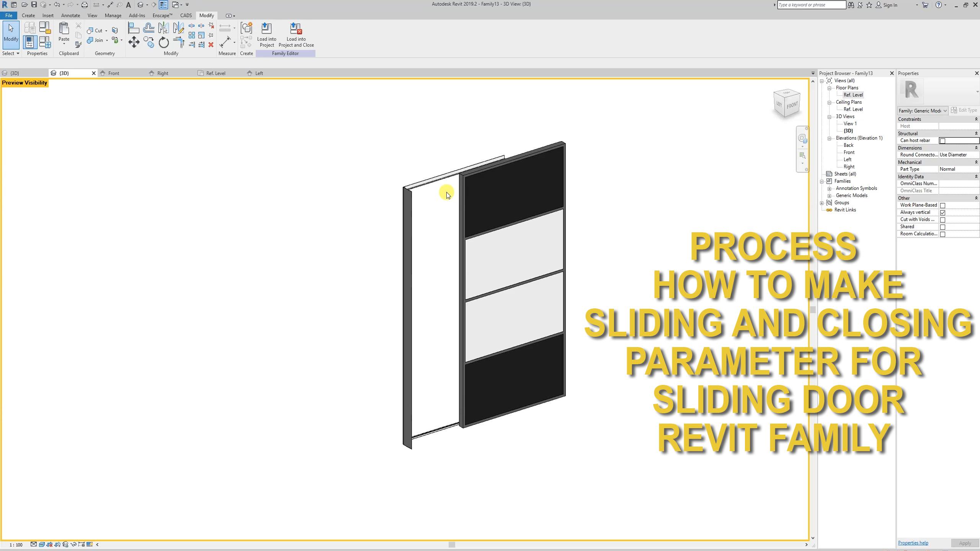980x551 pixels.
Task: Open the Properties help link
Action: (913, 542)
